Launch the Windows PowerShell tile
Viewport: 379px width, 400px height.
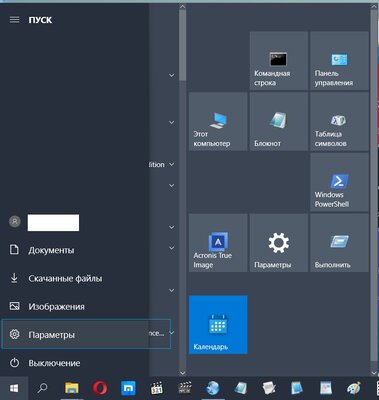(339, 182)
